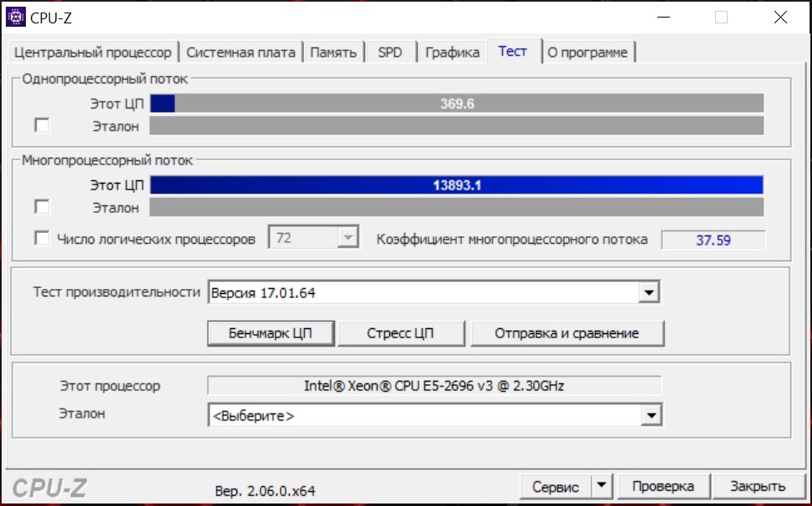
Task: Click the Intel Xeon E5-2696 v3 processor field
Action: [434, 386]
